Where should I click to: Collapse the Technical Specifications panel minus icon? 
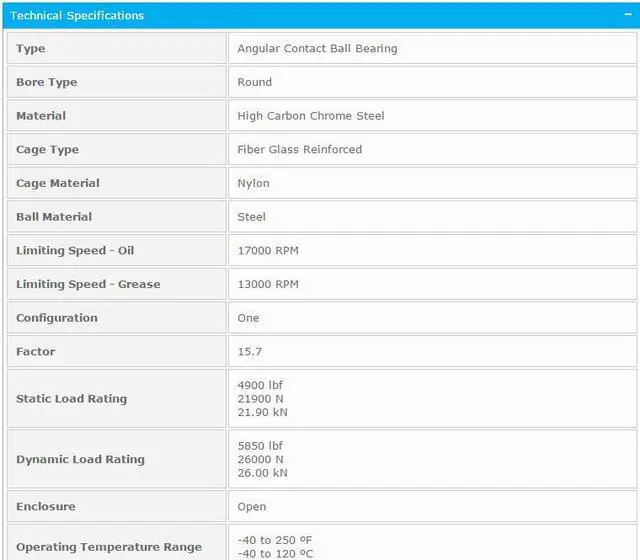coord(624,15)
